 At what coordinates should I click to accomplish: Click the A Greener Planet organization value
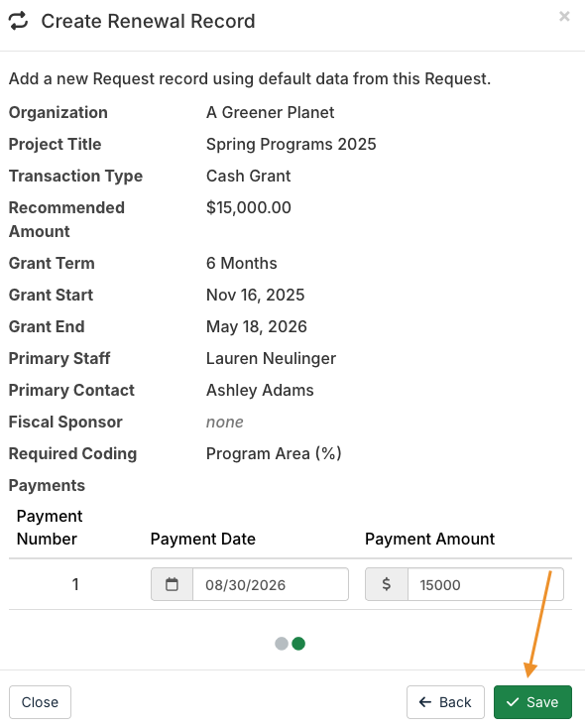[271, 112]
